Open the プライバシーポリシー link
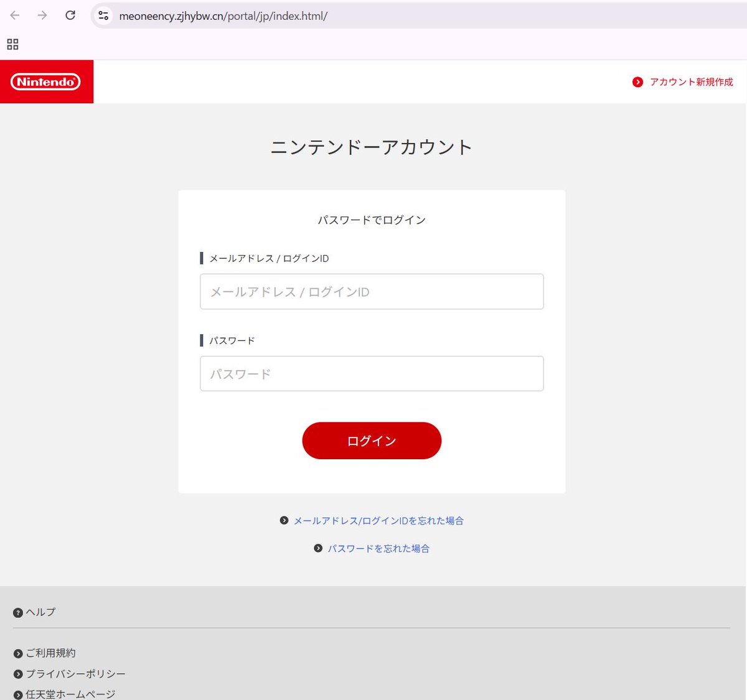This screenshot has width=747, height=700. [75, 673]
